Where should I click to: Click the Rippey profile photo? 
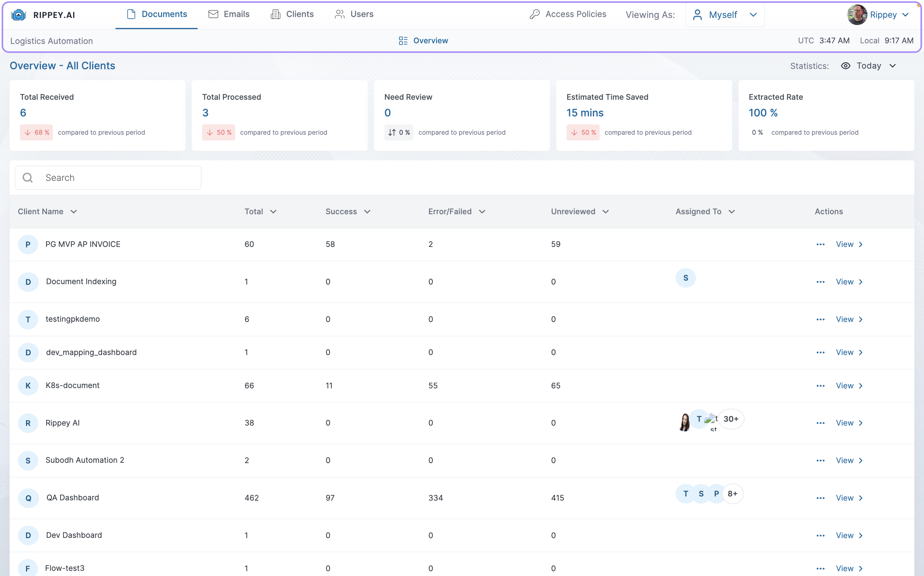pos(857,15)
